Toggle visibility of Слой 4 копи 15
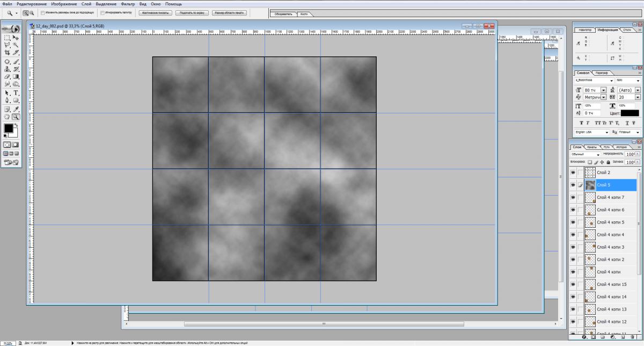The height and width of the screenshot is (346, 644). (x=573, y=284)
